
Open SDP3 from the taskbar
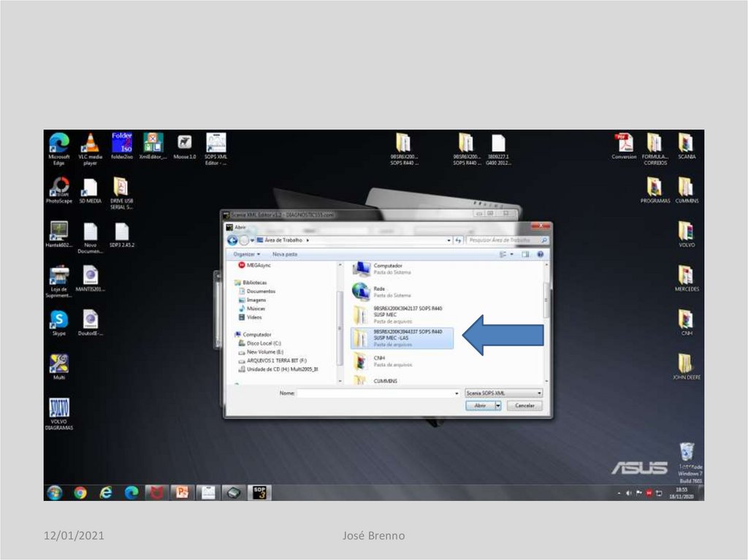[260, 492]
